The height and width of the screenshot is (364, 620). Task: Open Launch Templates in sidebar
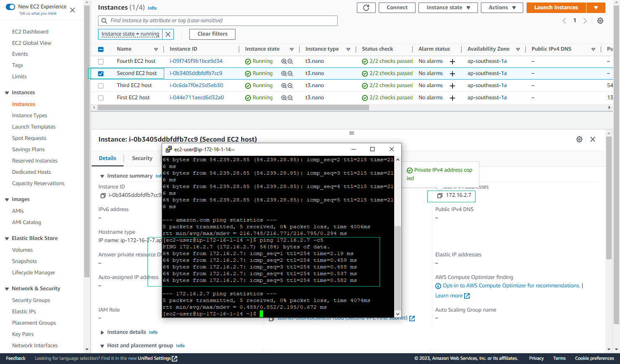coord(34,127)
